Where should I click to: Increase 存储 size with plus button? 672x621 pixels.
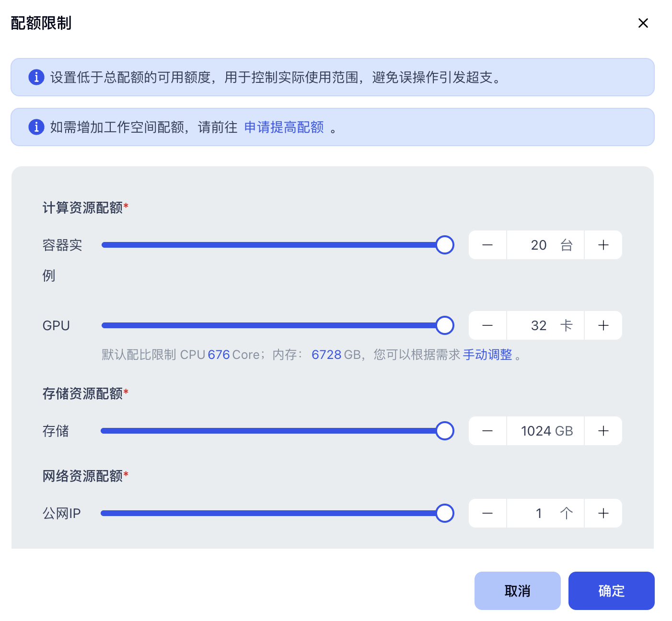(603, 431)
